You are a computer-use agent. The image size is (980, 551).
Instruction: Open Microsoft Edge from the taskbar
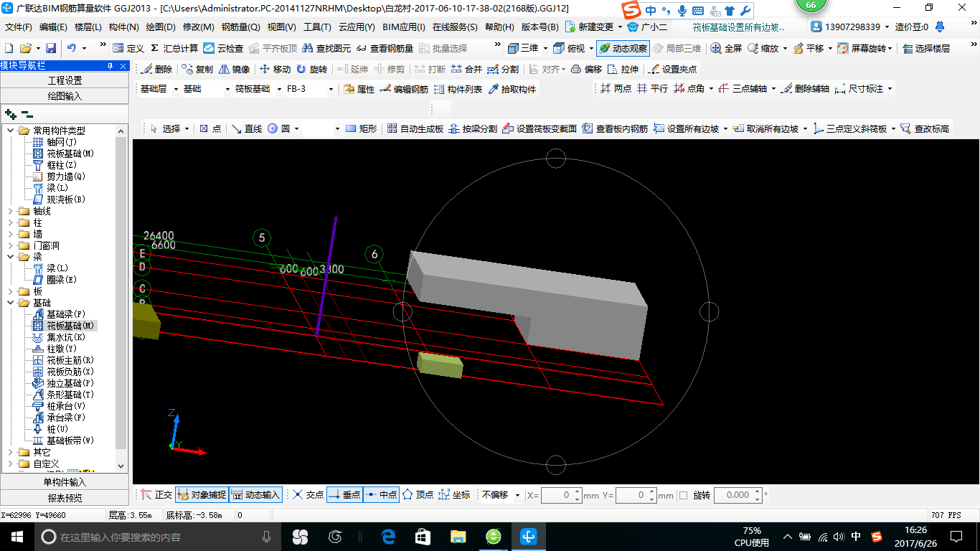[x=388, y=537]
